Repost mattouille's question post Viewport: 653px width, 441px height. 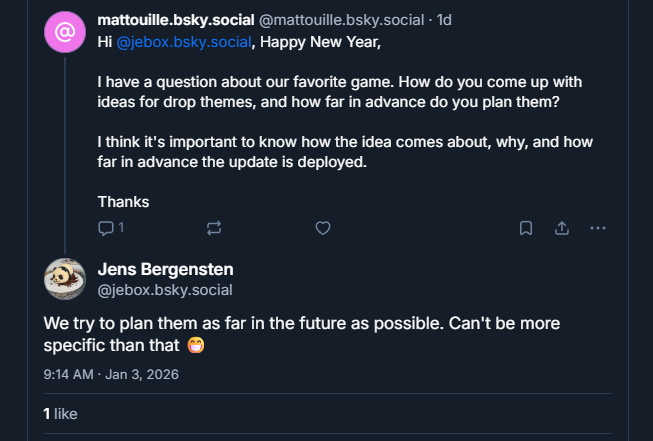214,228
